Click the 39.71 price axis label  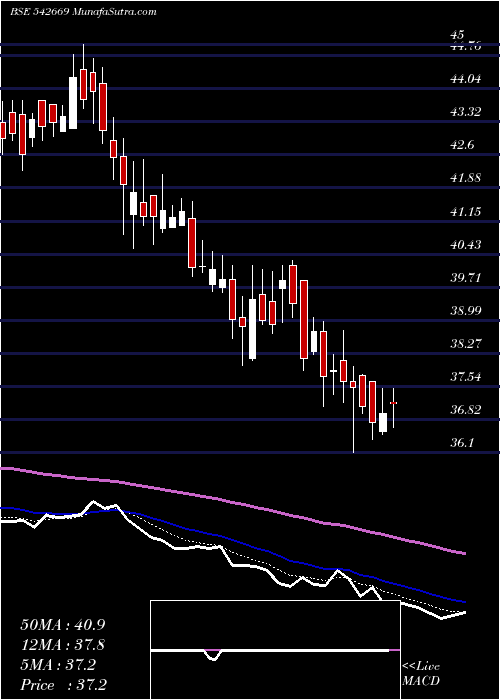466,277
